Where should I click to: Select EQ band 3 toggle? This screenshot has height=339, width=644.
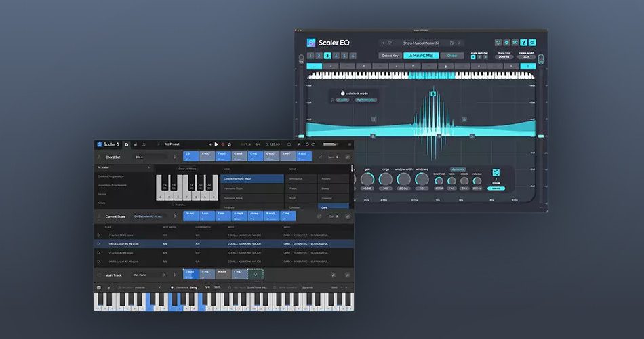click(327, 56)
